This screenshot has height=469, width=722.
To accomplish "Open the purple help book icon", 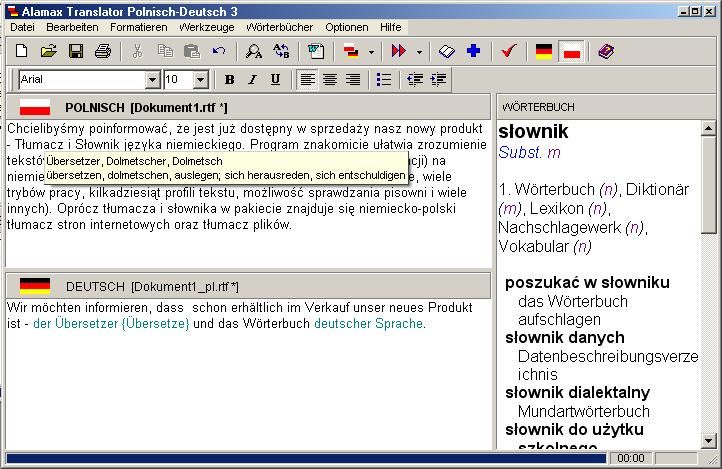I will coord(606,51).
